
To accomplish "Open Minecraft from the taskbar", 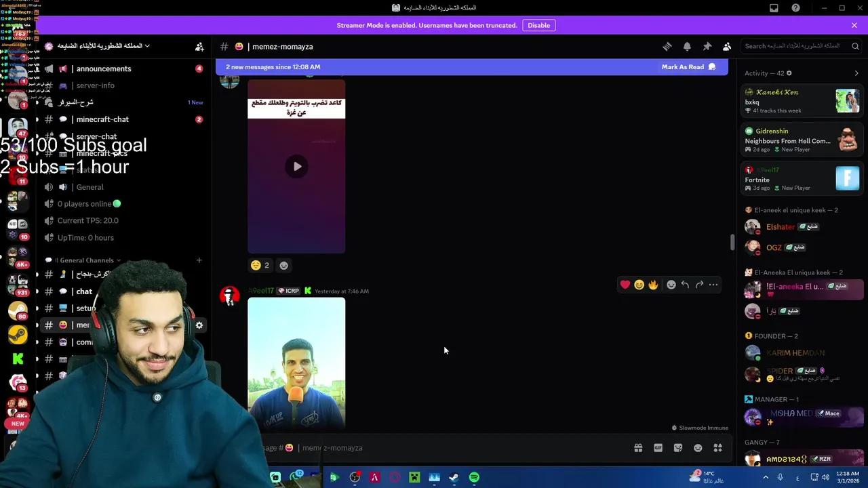I will 414,477.
